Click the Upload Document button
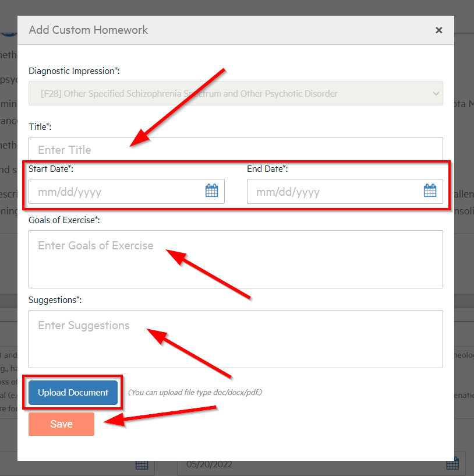 (x=73, y=393)
